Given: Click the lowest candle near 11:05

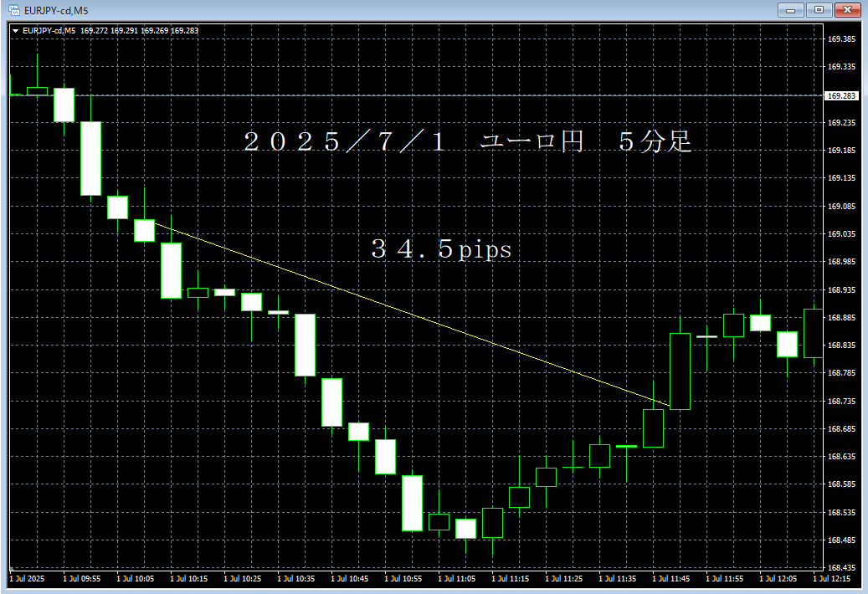Looking at the screenshot, I should click(466, 527).
